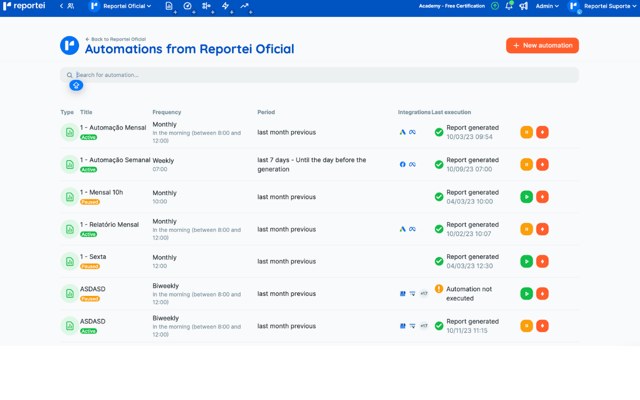Click the Title column header
This screenshot has height=400, width=640.
pos(86,112)
